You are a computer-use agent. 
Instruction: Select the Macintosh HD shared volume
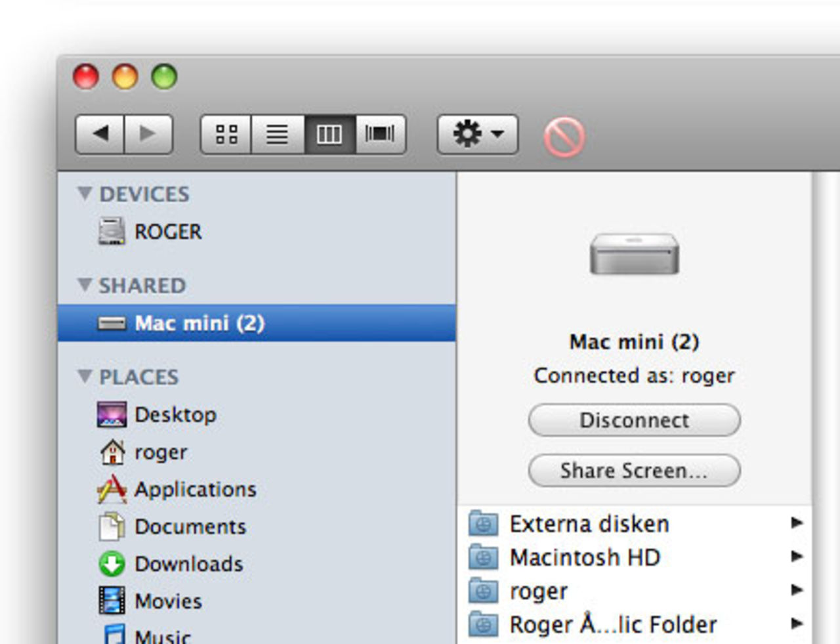[x=584, y=557]
